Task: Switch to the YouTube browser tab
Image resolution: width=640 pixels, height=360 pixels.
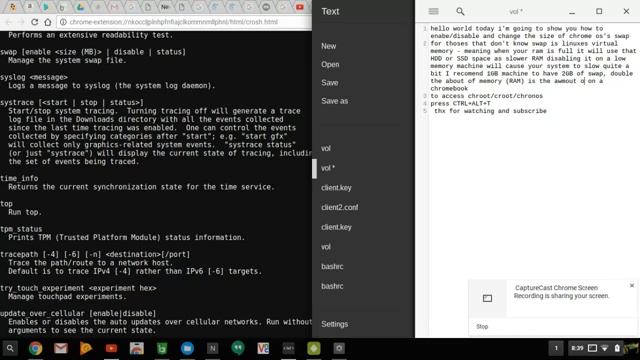Action: pyautogui.click(x=300, y=7)
